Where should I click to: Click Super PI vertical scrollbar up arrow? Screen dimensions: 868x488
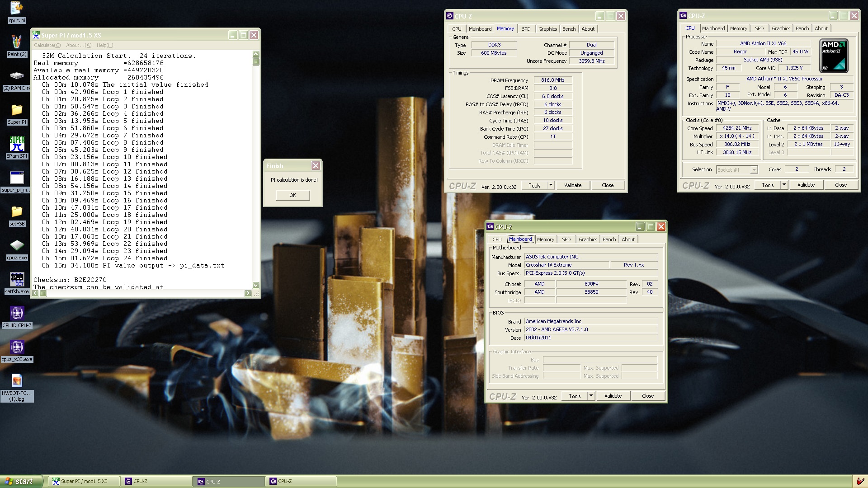point(256,54)
